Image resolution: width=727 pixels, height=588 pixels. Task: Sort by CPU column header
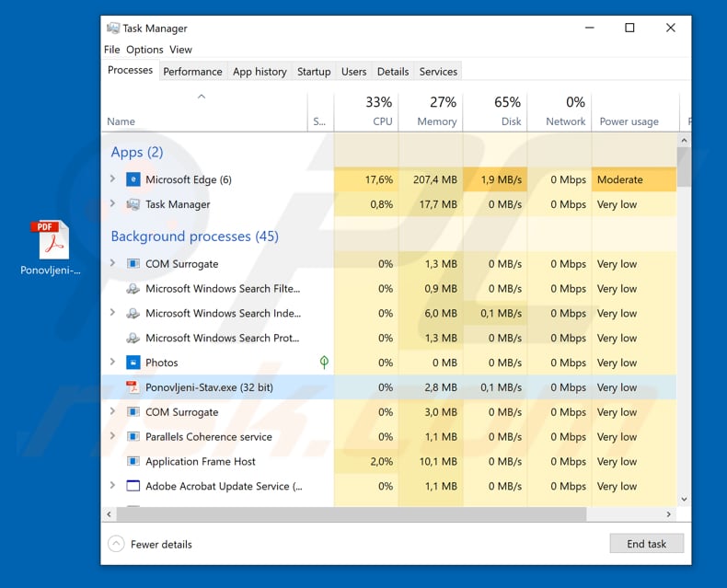(x=366, y=111)
